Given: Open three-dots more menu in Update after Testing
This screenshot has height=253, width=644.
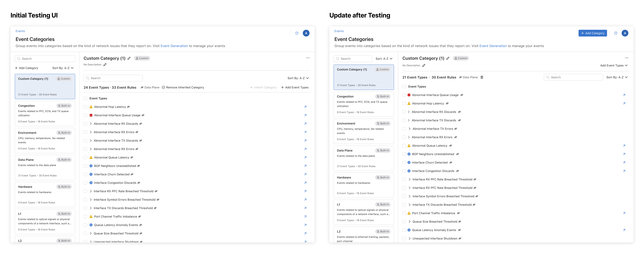Looking at the screenshot, I should [626, 58].
